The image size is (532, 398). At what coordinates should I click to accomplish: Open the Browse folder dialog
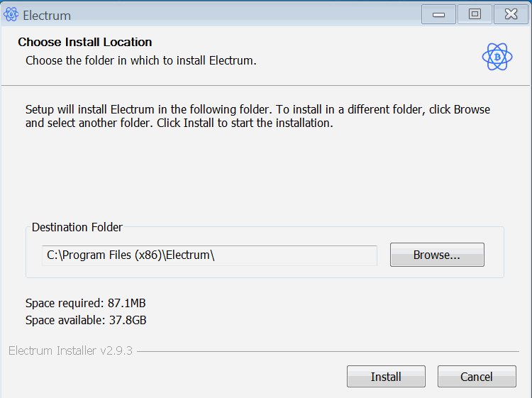tap(437, 255)
